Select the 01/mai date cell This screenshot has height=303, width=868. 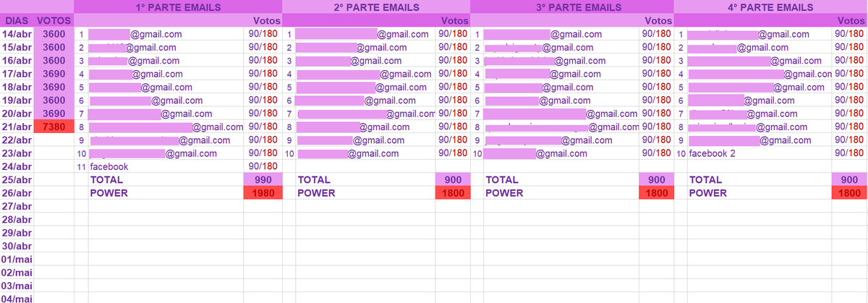[x=17, y=260]
